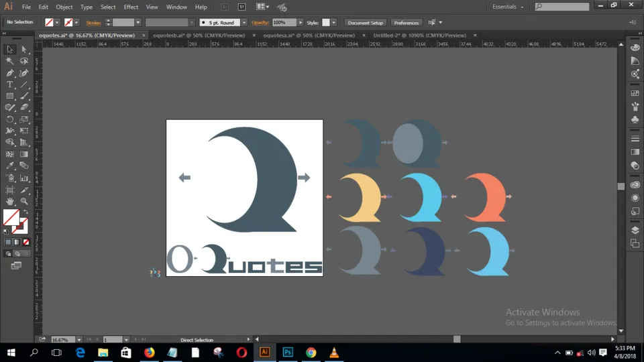
Task: Open the fill color dropdown in control bar
Action: 57,23
